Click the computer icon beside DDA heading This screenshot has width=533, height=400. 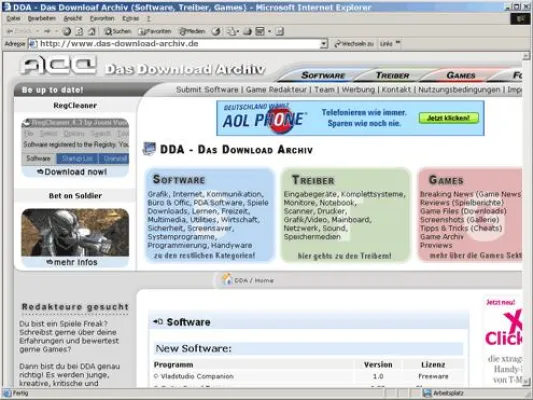(149, 149)
